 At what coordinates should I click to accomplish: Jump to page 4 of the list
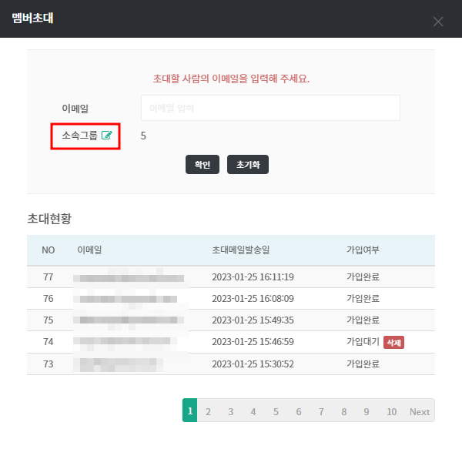253,411
